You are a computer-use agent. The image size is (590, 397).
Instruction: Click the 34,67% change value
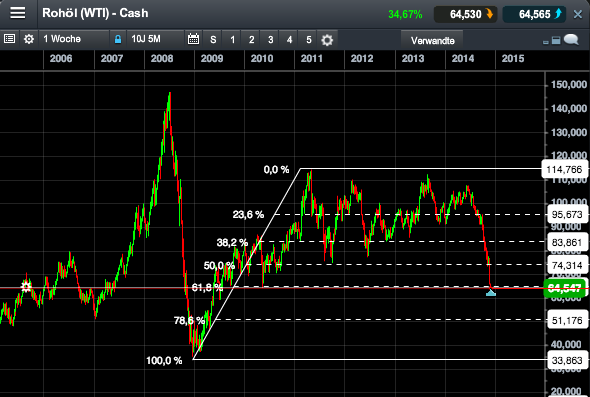tap(405, 15)
